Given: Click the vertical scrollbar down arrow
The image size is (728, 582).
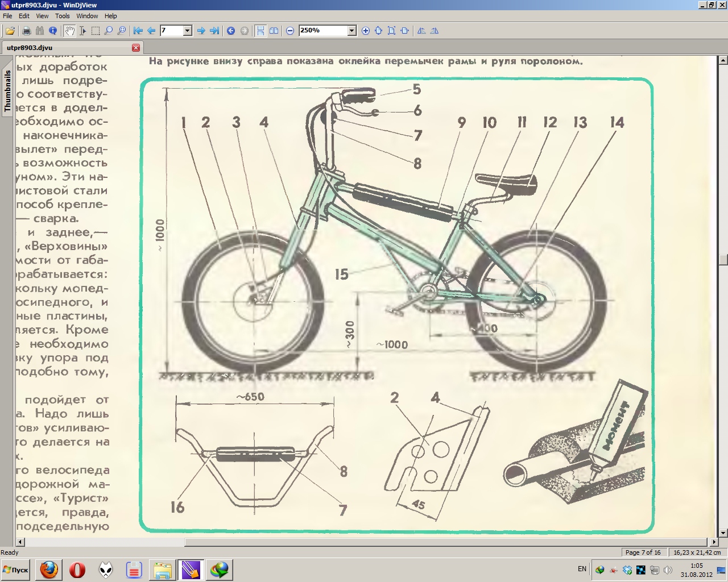Looking at the screenshot, I should (723, 533).
